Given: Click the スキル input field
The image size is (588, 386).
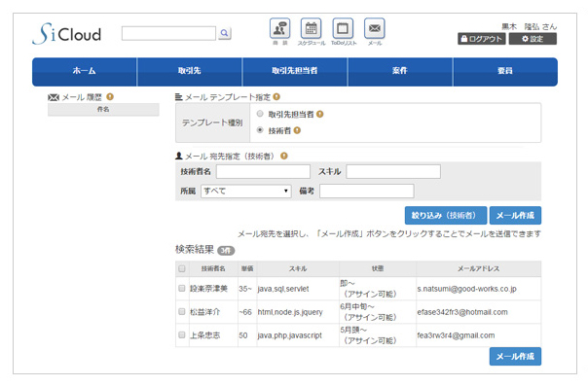Looking at the screenshot, I should (x=393, y=171).
